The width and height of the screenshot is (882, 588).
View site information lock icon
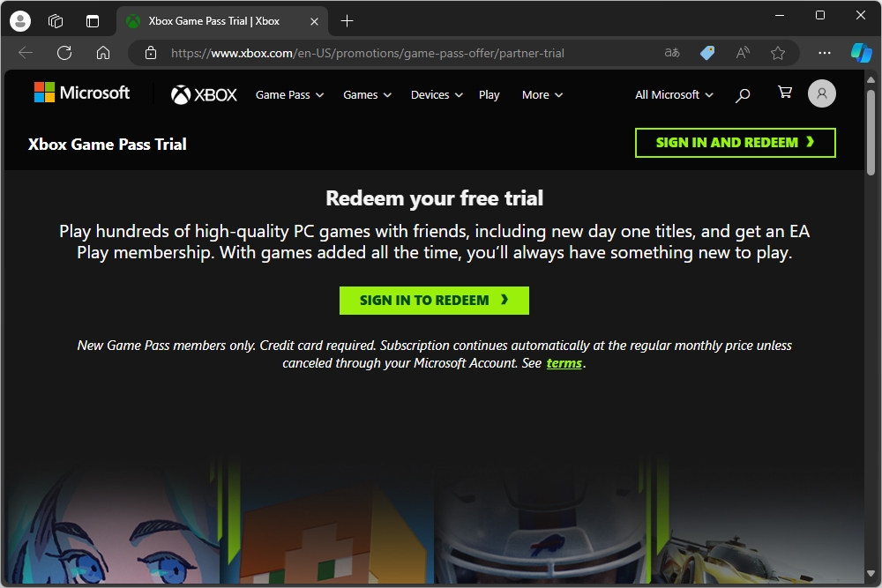coord(151,53)
